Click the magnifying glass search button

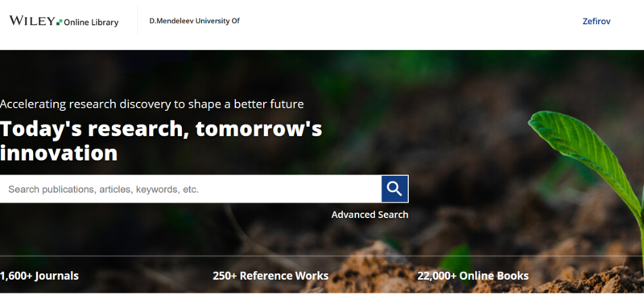click(394, 189)
